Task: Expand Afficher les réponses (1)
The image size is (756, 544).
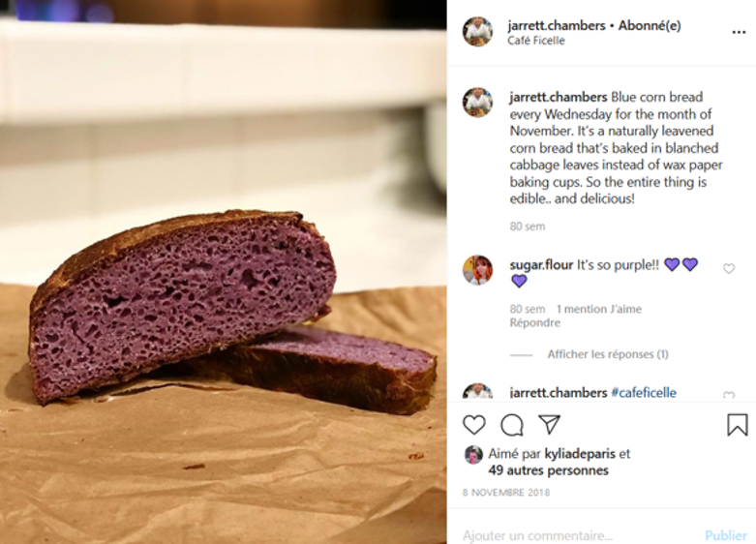Action: 608,354
